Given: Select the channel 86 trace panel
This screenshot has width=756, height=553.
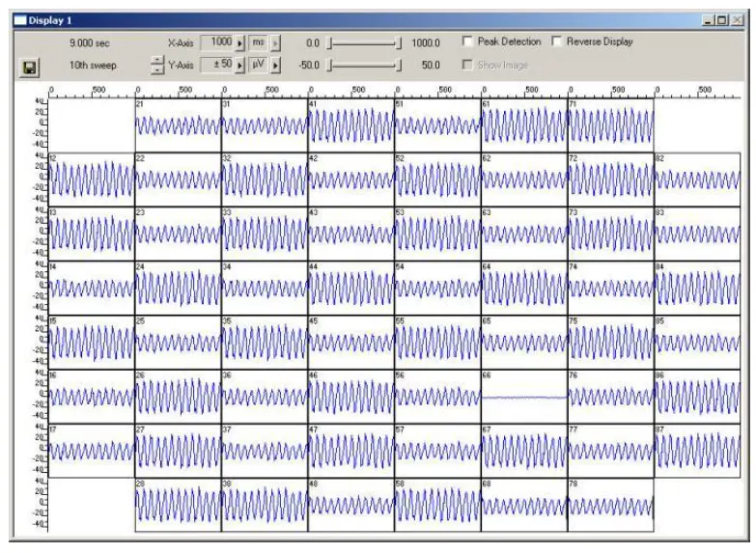Looking at the screenshot, I should click(697, 397).
